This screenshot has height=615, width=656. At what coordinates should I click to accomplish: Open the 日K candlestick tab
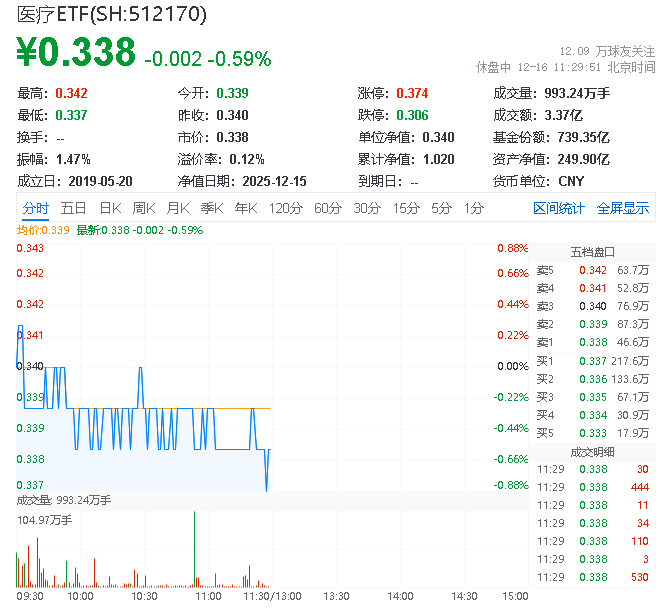coord(110,208)
